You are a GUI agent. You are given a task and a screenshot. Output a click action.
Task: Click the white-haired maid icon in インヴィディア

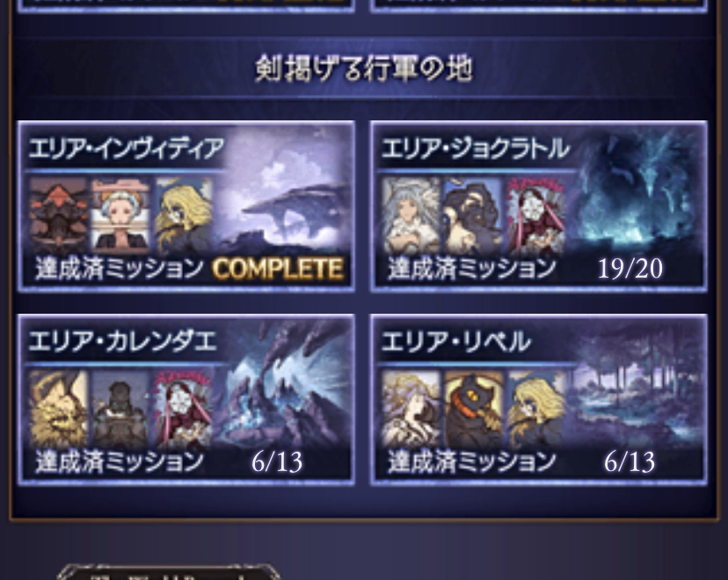120,216
